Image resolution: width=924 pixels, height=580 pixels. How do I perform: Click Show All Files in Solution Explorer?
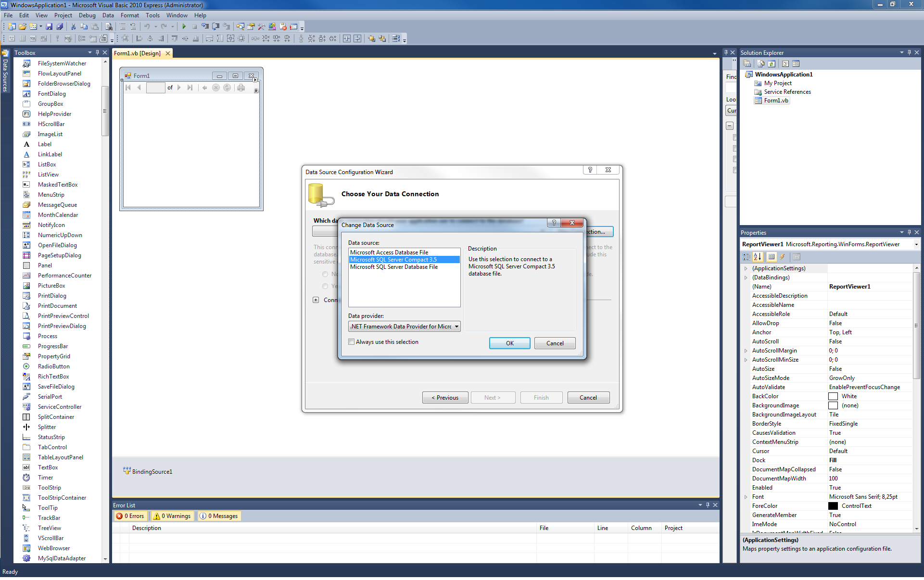(761, 63)
